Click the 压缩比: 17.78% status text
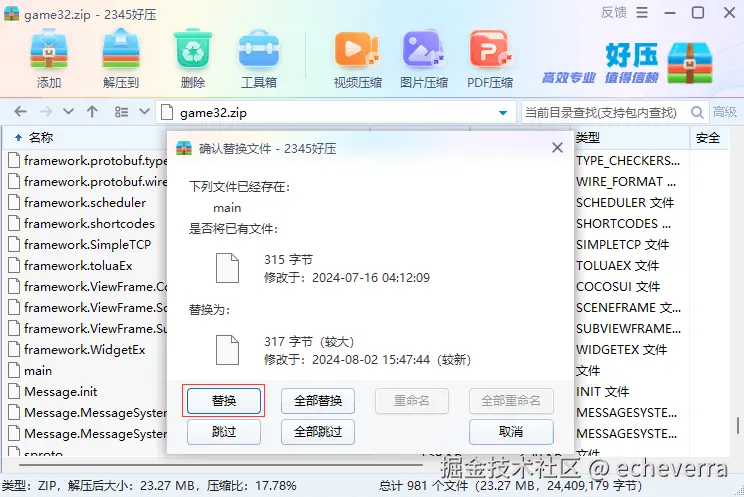The width and height of the screenshot is (744, 497). pyautogui.click(x=252, y=486)
